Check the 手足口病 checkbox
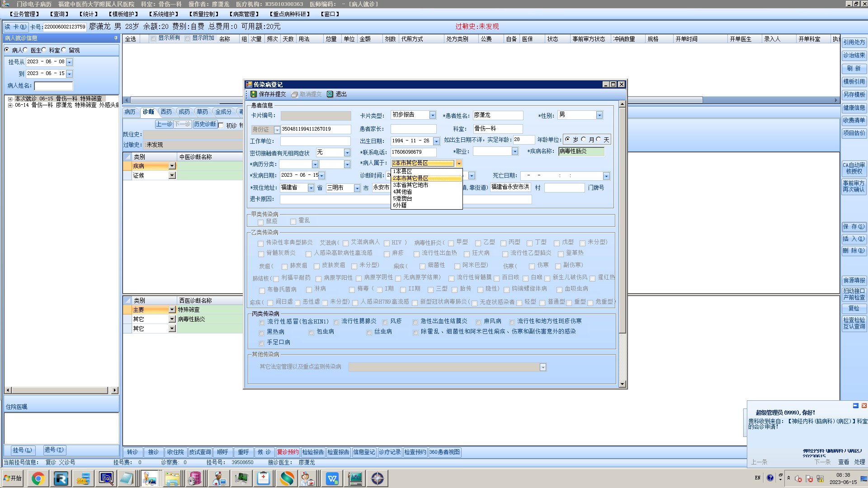The image size is (868, 488). point(261,343)
